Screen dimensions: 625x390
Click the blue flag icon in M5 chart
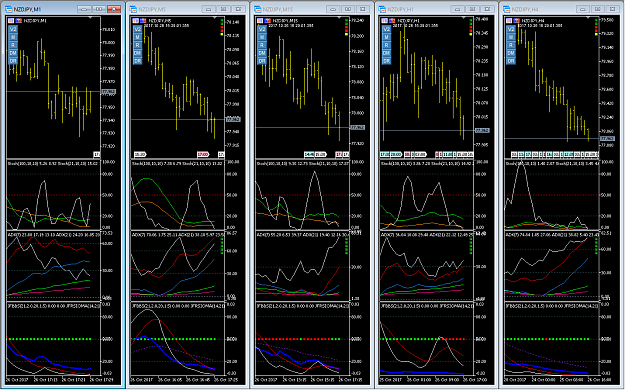(143, 20)
